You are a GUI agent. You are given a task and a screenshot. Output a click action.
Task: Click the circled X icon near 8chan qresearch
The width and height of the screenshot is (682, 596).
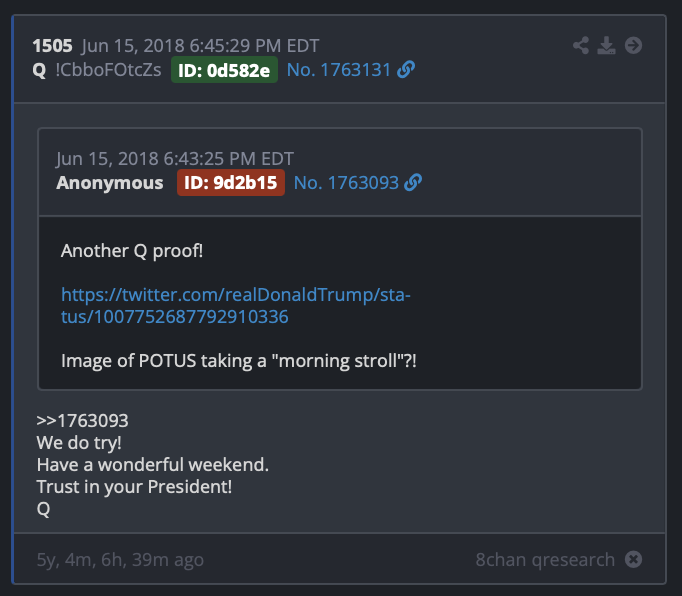633,559
